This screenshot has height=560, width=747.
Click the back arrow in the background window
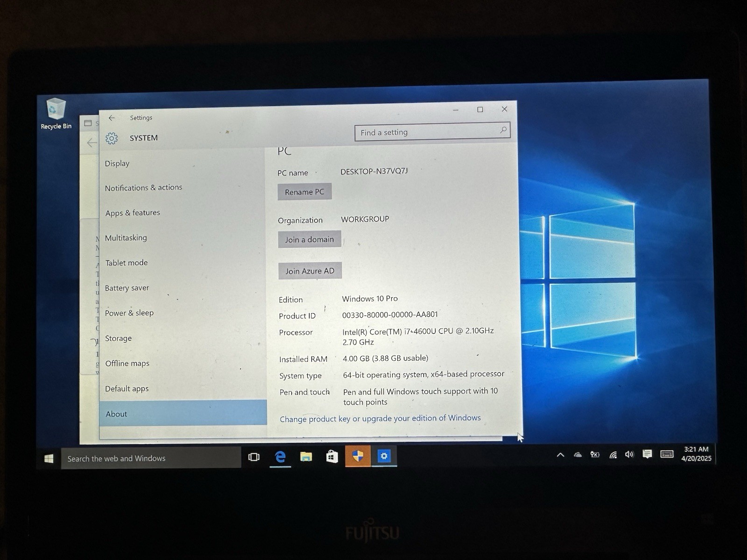(x=92, y=143)
